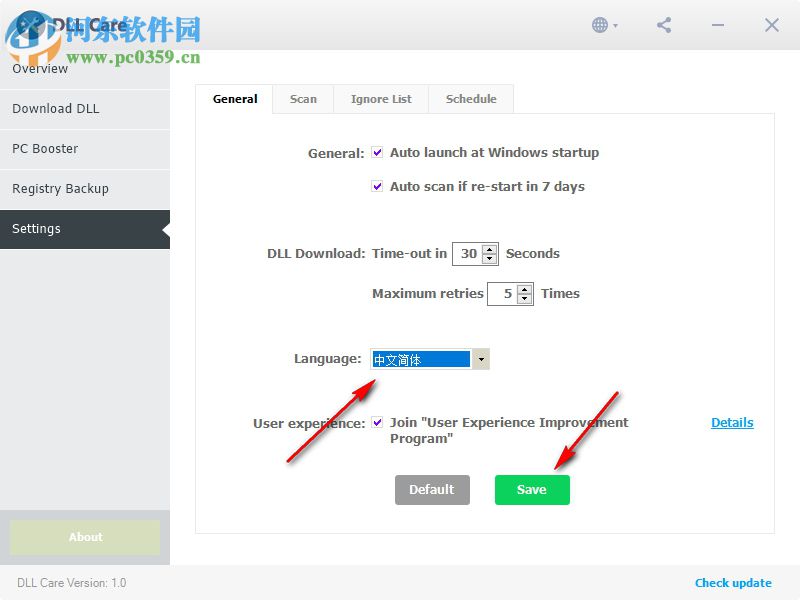Open the Ignore List tab
Viewport: 800px width, 600px height.
[x=380, y=99]
